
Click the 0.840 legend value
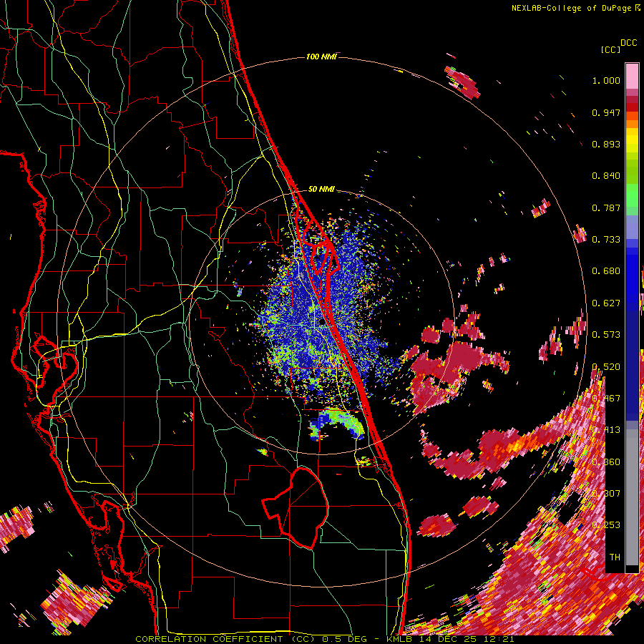(x=606, y=176)
